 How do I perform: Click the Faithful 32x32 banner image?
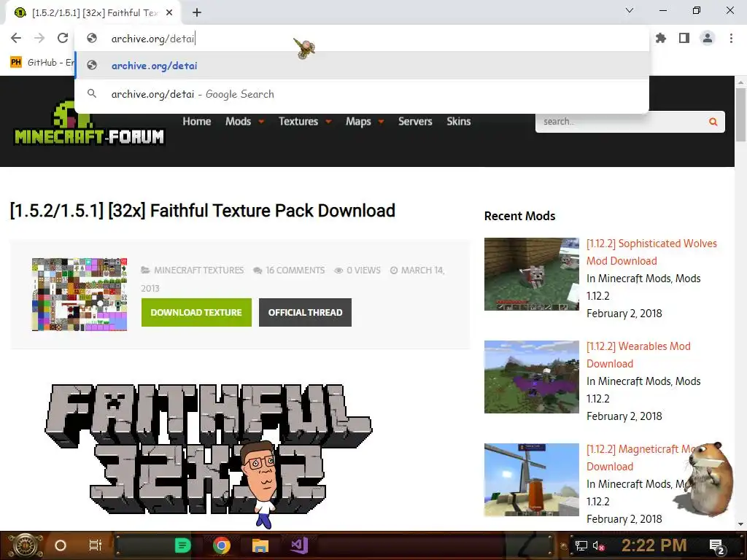[x=208, y=449]
